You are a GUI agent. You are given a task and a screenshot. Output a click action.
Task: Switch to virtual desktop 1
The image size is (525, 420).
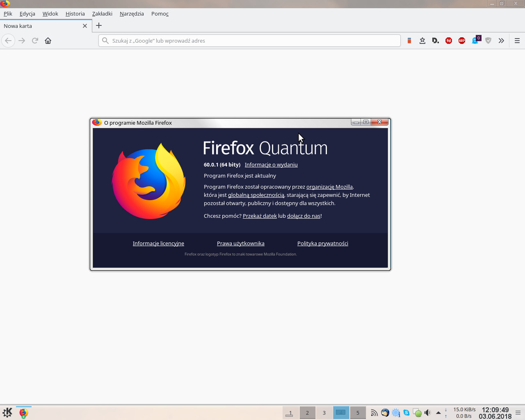tap(290, 413)
